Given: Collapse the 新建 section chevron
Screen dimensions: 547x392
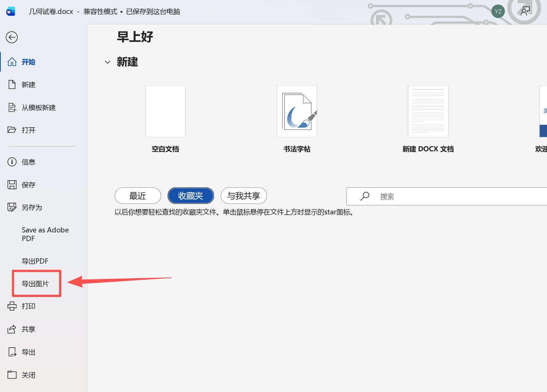Looking at the screenshot, I should pyautogui.click(x=108, y=62).
